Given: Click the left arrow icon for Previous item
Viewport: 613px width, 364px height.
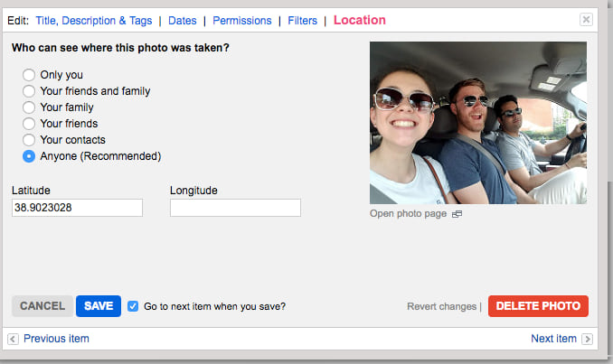Looking at the screenshot, I should [x=13, y=339].
